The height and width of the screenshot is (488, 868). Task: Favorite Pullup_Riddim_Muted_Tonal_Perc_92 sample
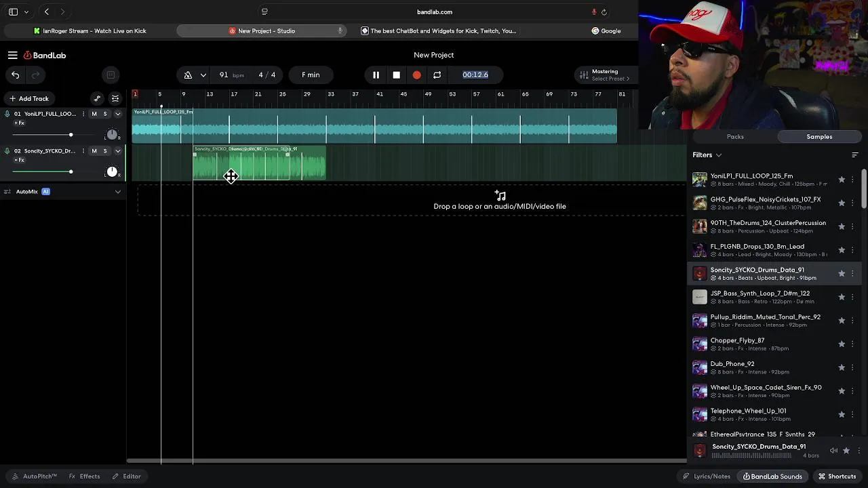[x=842, y=321]
